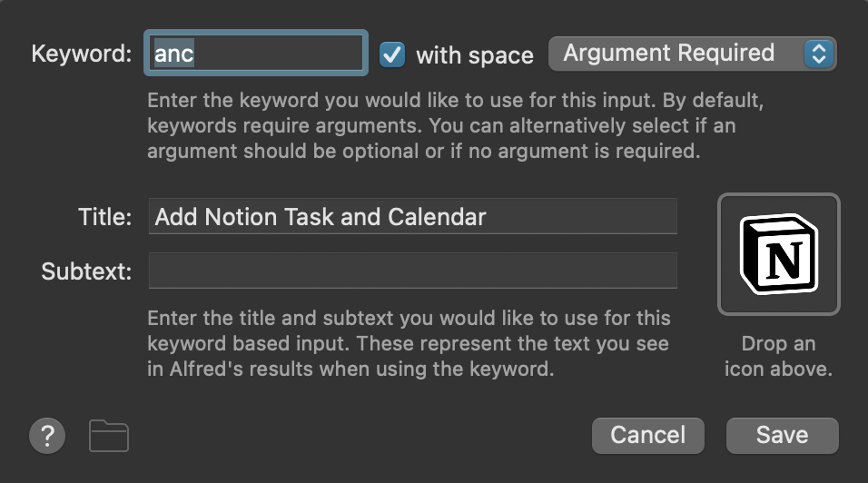868x483 pixels.
Task: Click the highlighted "anc" keyword text
Action: pyautogui.click(x=174, y=54)
